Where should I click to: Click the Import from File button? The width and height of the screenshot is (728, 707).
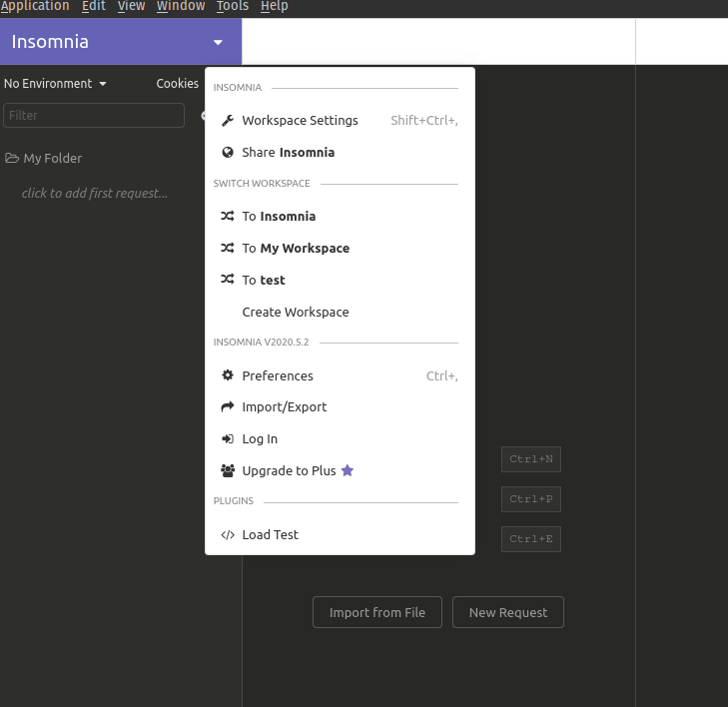377,612
